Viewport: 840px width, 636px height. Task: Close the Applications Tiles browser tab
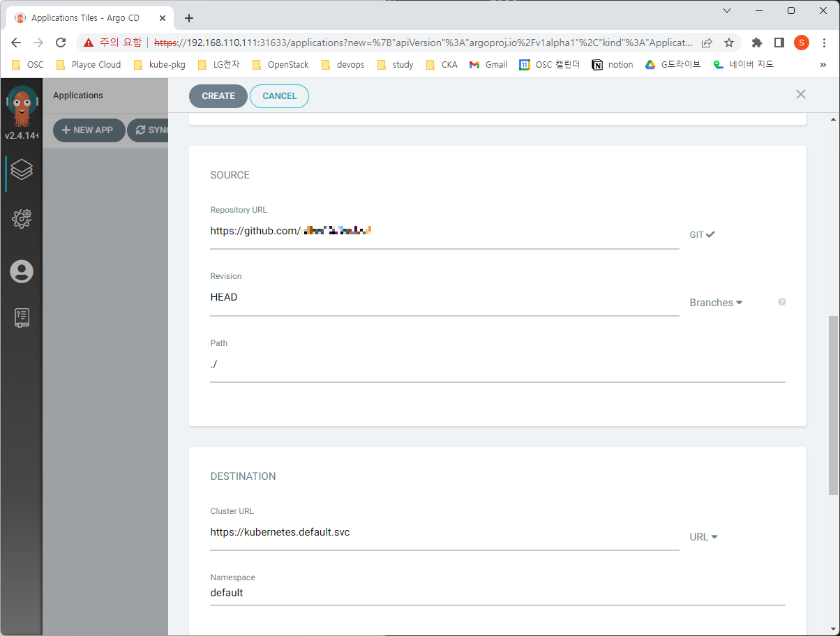pos(163,18)
